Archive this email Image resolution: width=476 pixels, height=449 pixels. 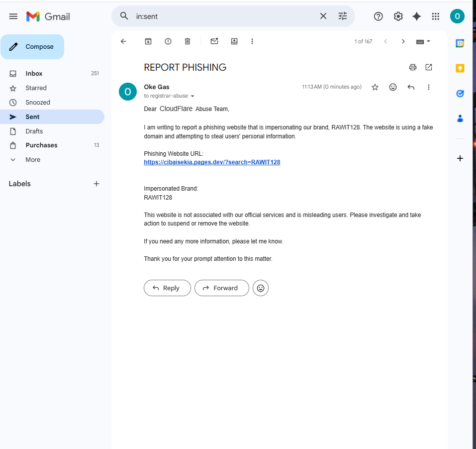pyautogui.click(x=148, y=41)
